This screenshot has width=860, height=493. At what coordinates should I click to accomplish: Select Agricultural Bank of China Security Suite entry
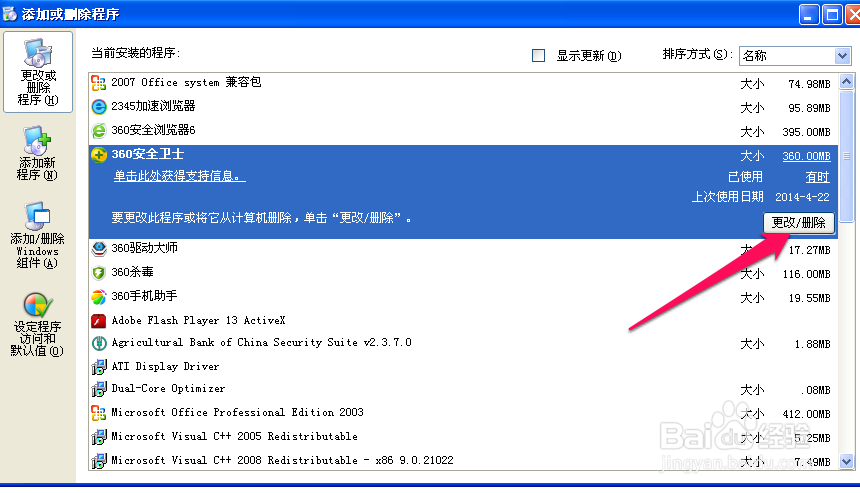[463, 343]
